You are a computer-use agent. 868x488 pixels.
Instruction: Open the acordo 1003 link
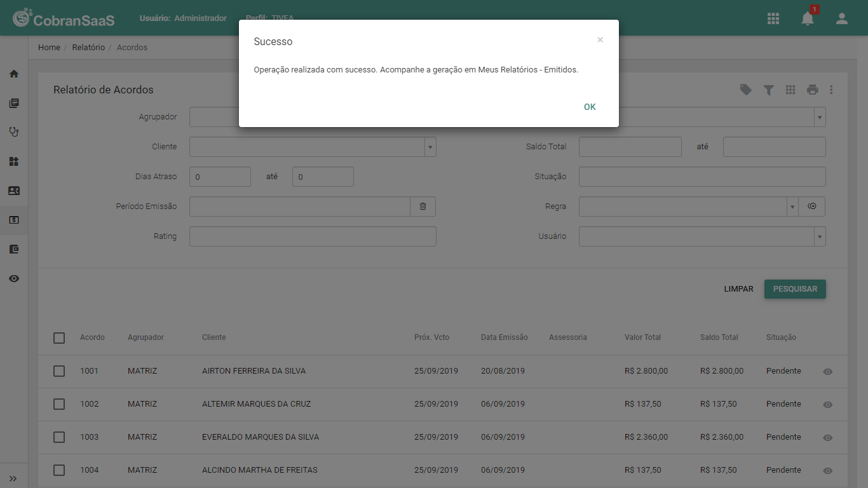[x=89, y=437]
